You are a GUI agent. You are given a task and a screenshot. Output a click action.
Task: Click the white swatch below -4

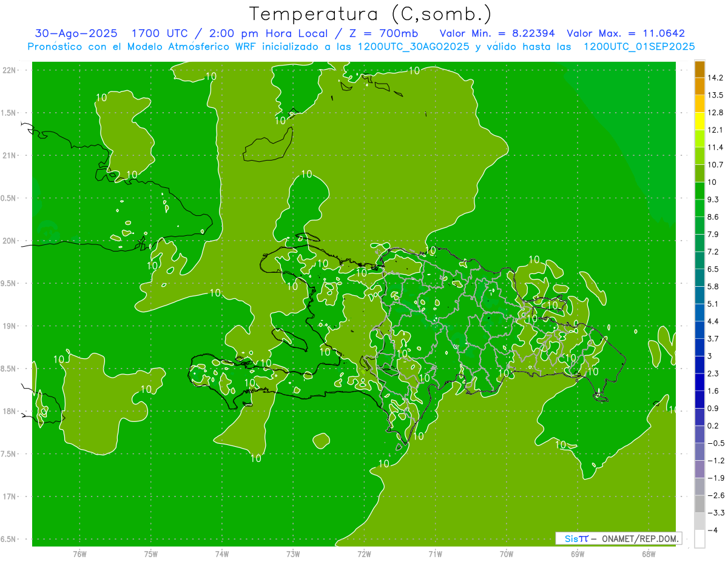699,539
